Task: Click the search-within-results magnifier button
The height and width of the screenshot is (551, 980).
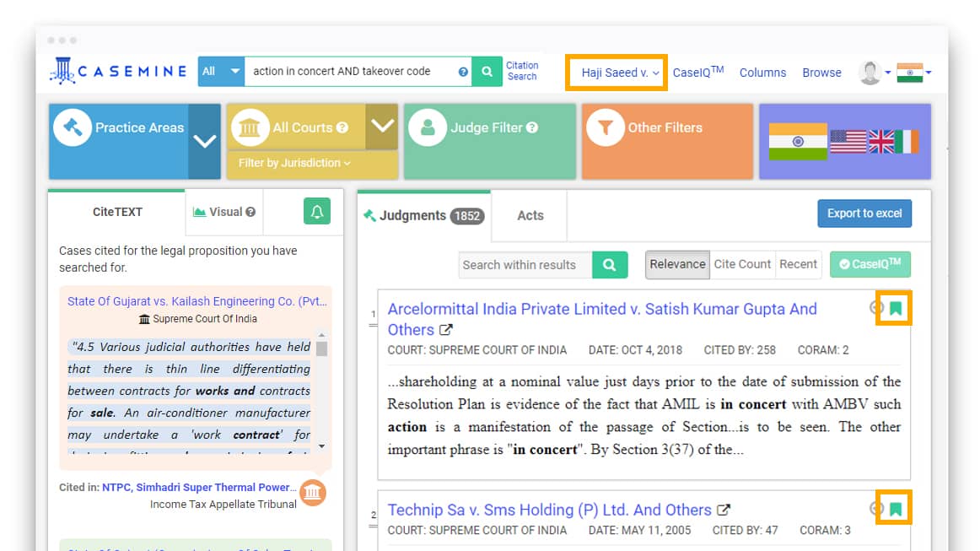Action: tap(610, 265)
